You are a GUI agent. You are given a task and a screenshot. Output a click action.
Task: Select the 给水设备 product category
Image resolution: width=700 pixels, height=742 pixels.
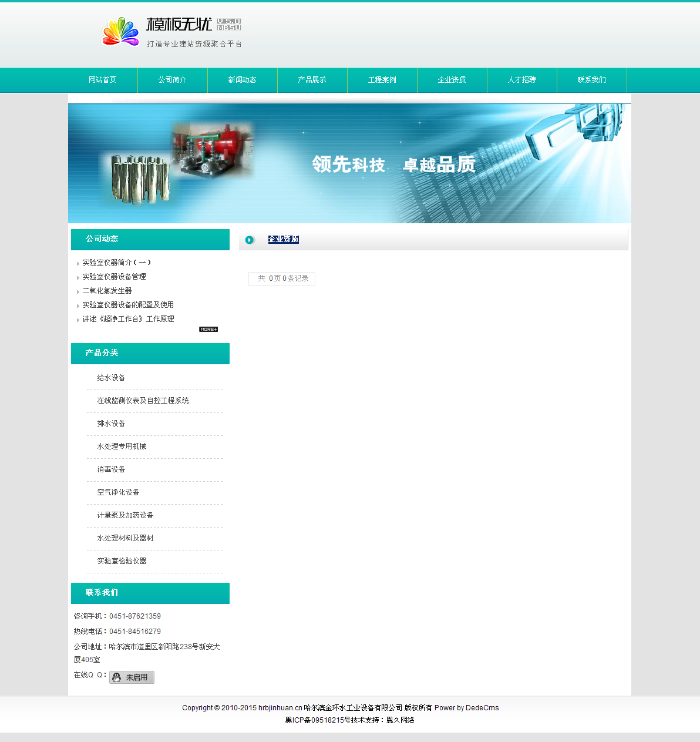(x=111, y=378)
